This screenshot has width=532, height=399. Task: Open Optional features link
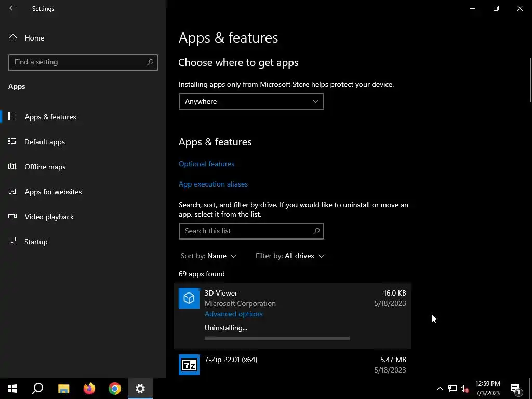point(206,164)
